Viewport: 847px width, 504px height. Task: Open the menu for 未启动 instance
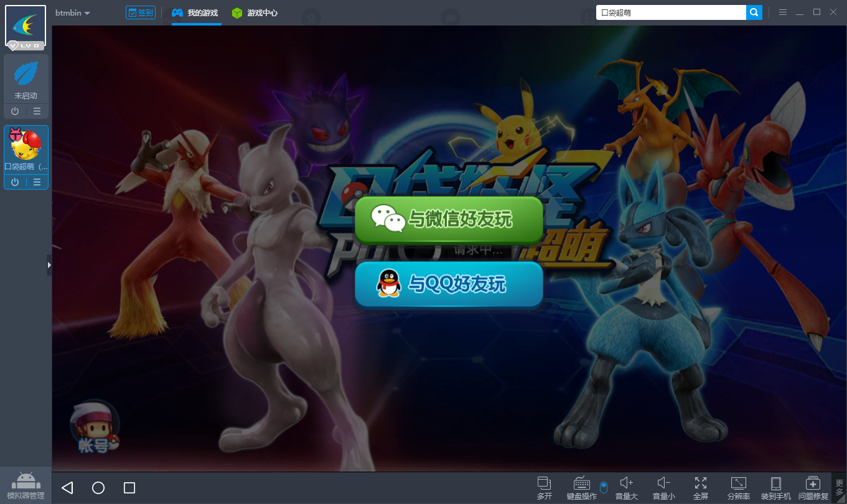point(37,111)
